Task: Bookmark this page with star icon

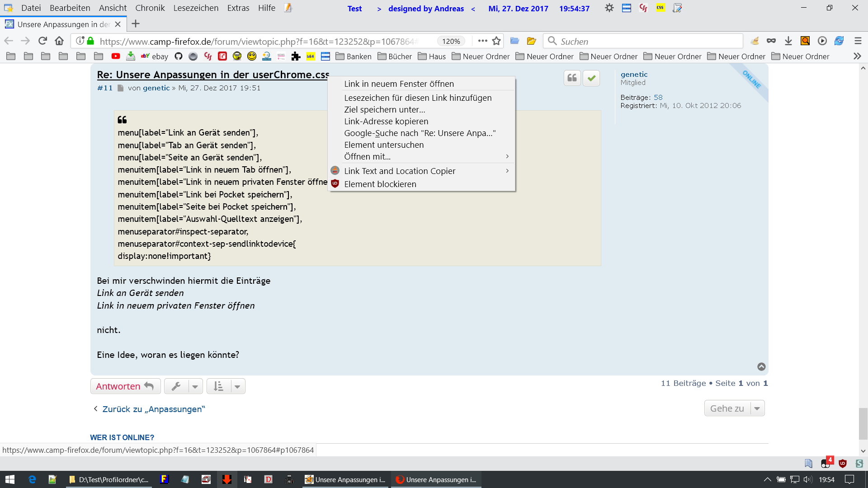Action: 496,41
